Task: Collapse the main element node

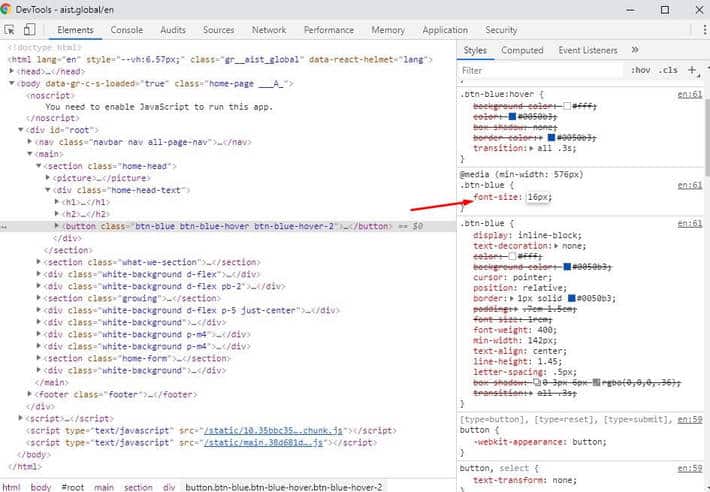Action: point(30,153)
